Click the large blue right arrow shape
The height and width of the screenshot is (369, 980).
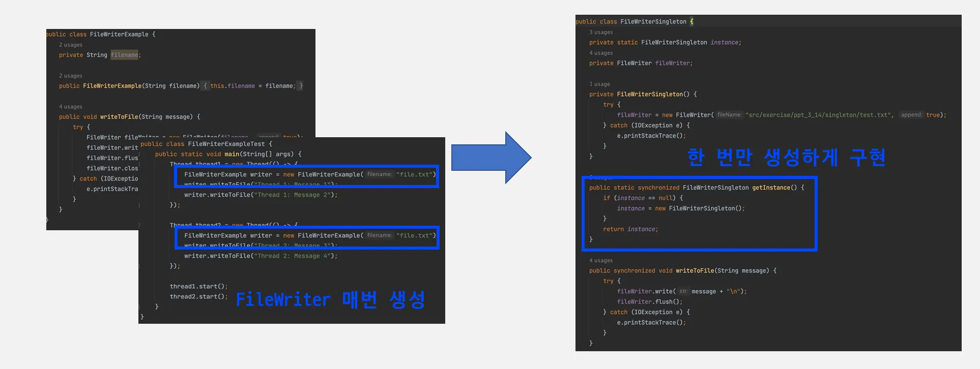[x=491, y=158]
